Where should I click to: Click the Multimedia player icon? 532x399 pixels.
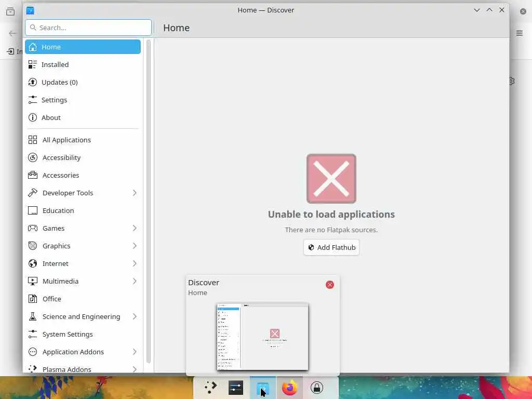coord(33,281)
